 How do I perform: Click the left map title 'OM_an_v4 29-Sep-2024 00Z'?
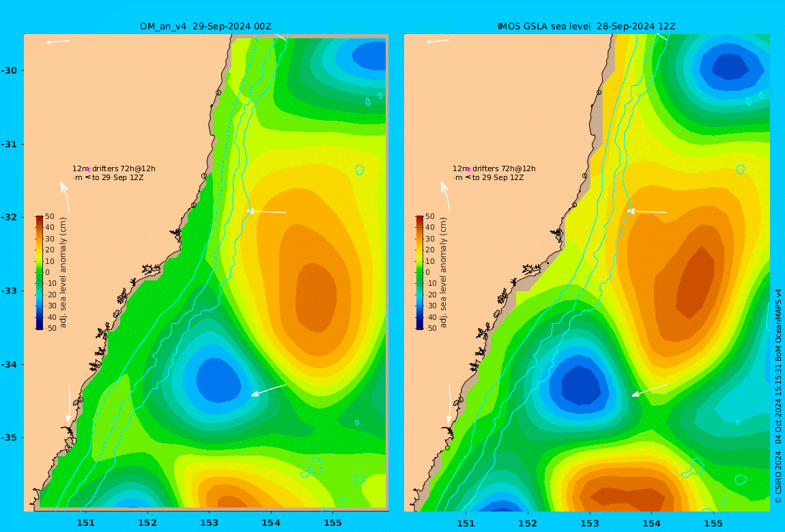[x=205, y=27]
